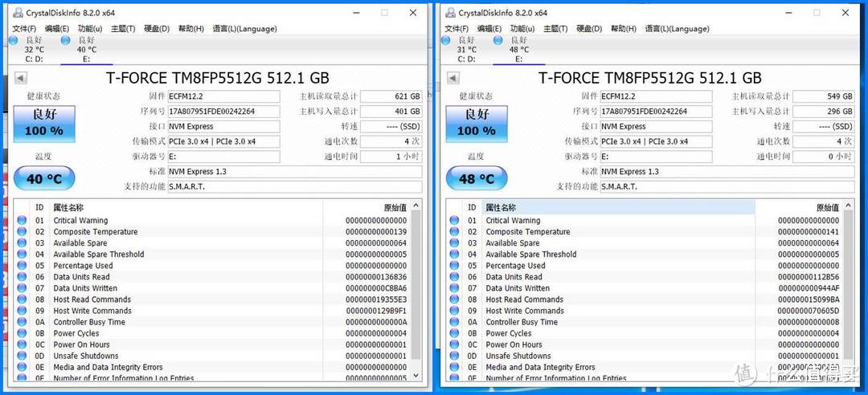The image size is (868, 395).
Task: Click Host Write Commands orb, 40 °C window
Action: coord(22,311)
